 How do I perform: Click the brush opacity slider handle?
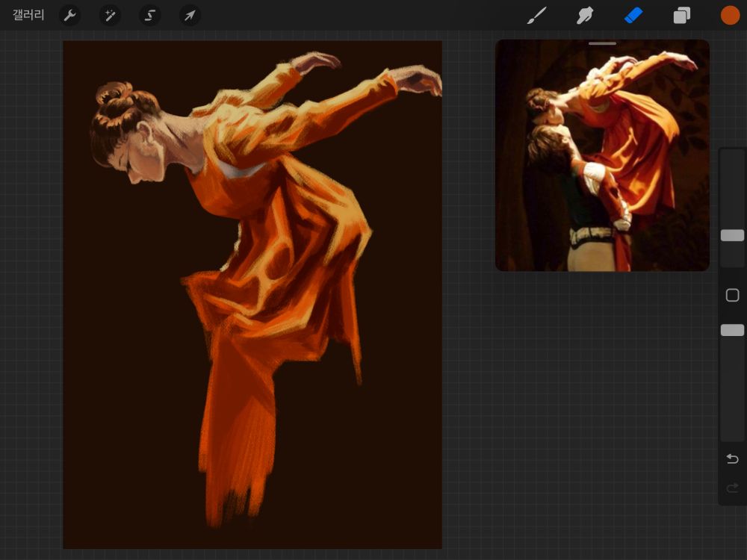pos(732,330)
